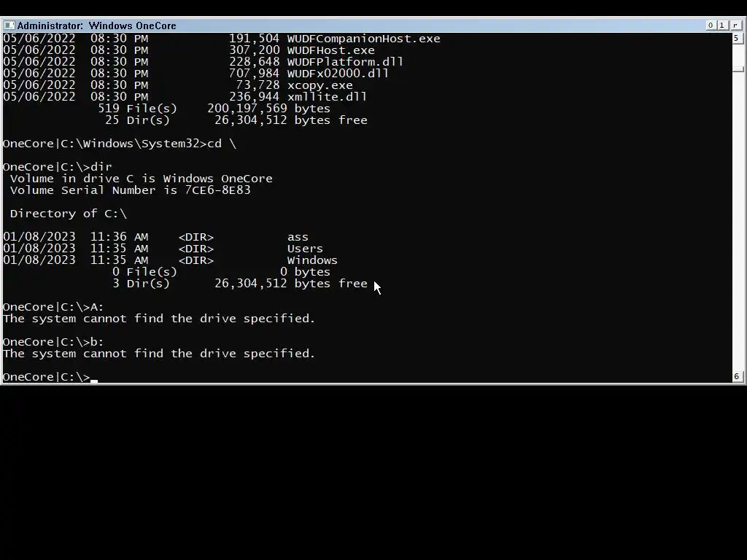Click 'Volume in drive C is Windows OneCore'

coord(142,179)
